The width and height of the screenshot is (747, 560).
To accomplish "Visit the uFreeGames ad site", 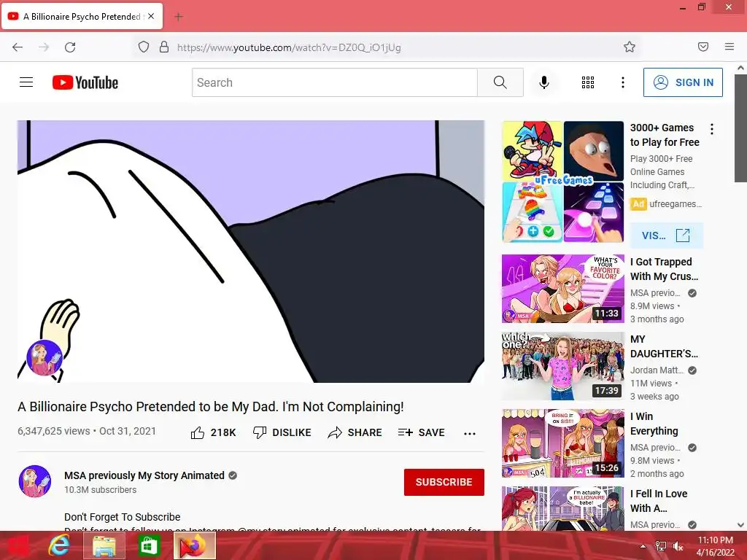I will tap(666, 236).
